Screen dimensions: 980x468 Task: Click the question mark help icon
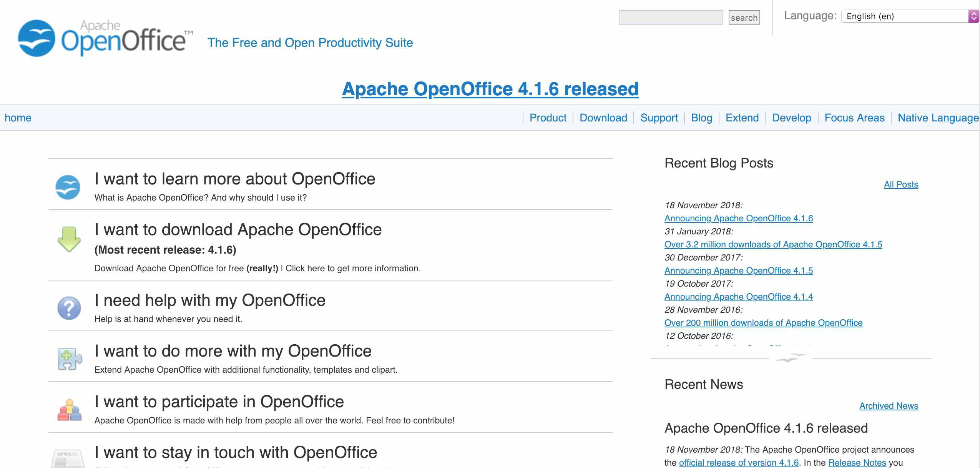coord(69,308)
